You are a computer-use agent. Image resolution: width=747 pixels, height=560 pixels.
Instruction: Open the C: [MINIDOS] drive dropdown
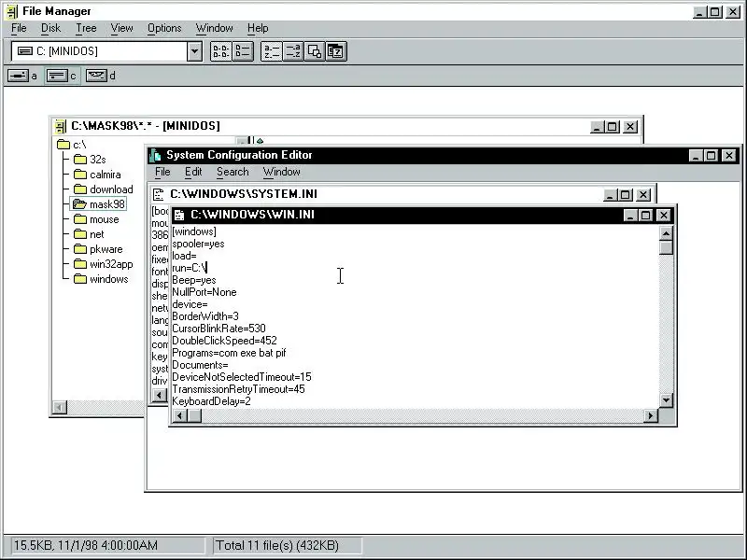(194, 51)
